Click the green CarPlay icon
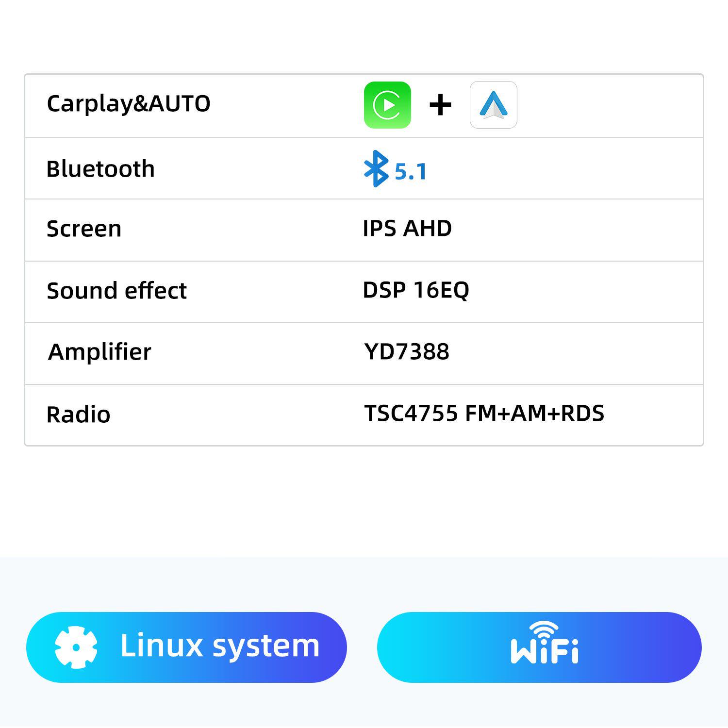The width and height of the screenshot is (728, 728). pos(387,105)
